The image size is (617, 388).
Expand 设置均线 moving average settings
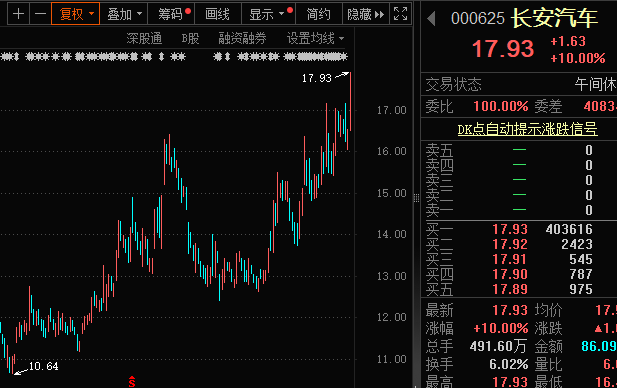point(315,38)
